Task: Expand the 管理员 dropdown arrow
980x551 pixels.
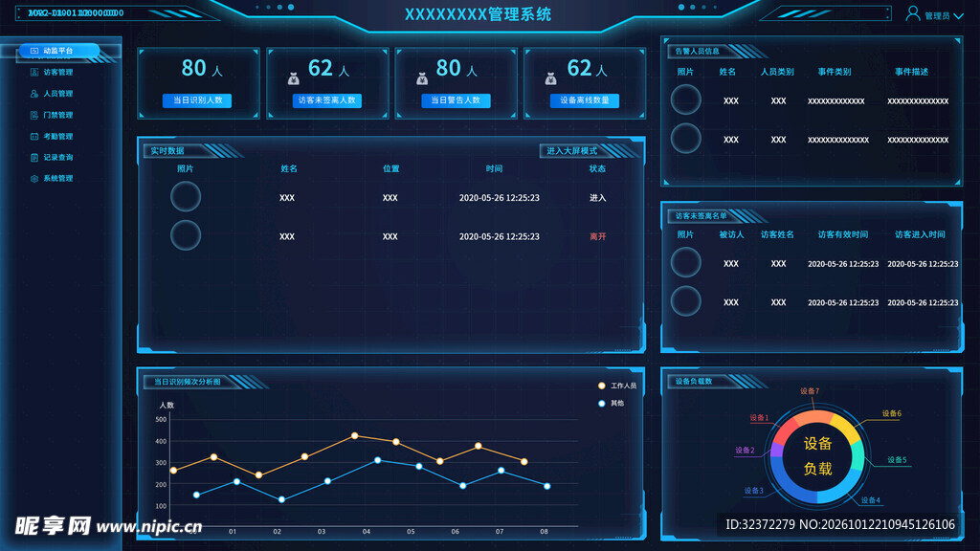Action: 958,16
